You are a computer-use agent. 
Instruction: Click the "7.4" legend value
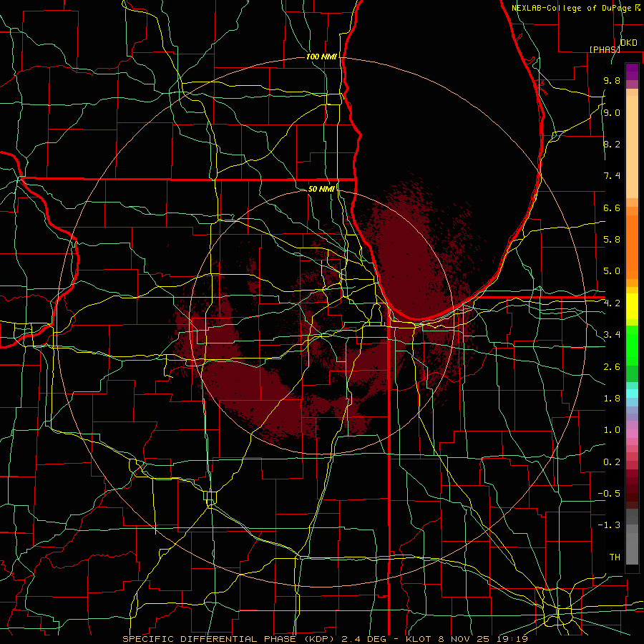click(x=612, y=176)
